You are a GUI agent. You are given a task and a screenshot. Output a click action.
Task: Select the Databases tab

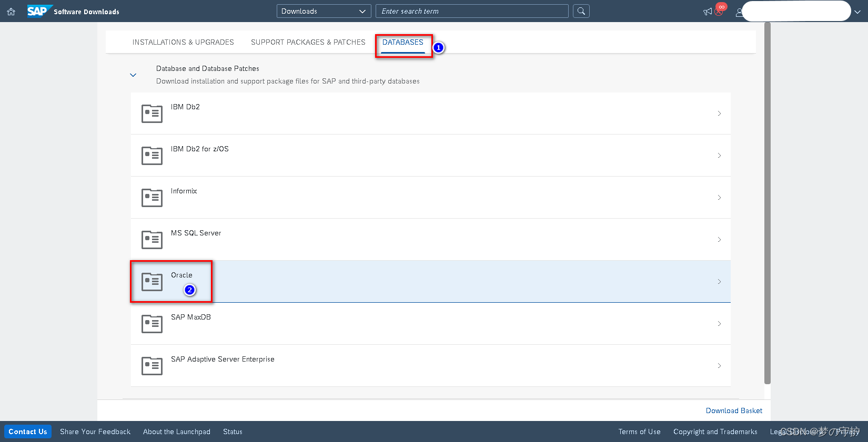coord(403,42)
